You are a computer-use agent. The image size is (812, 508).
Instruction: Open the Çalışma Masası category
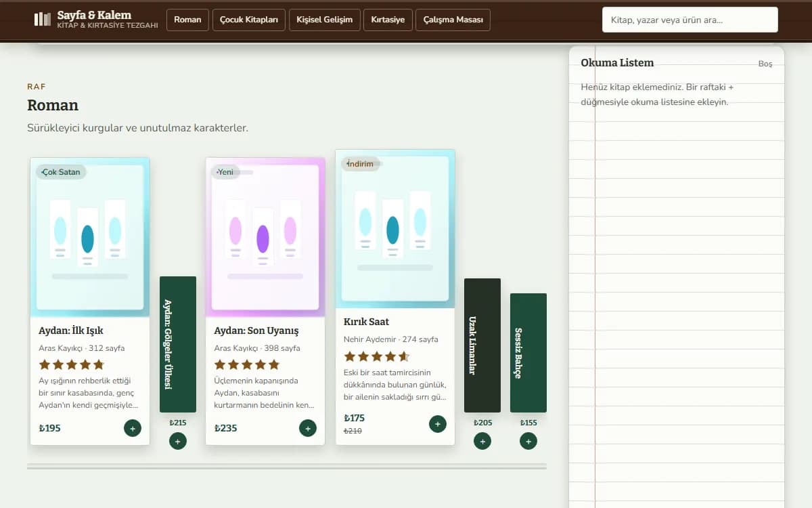coord(453,20)
